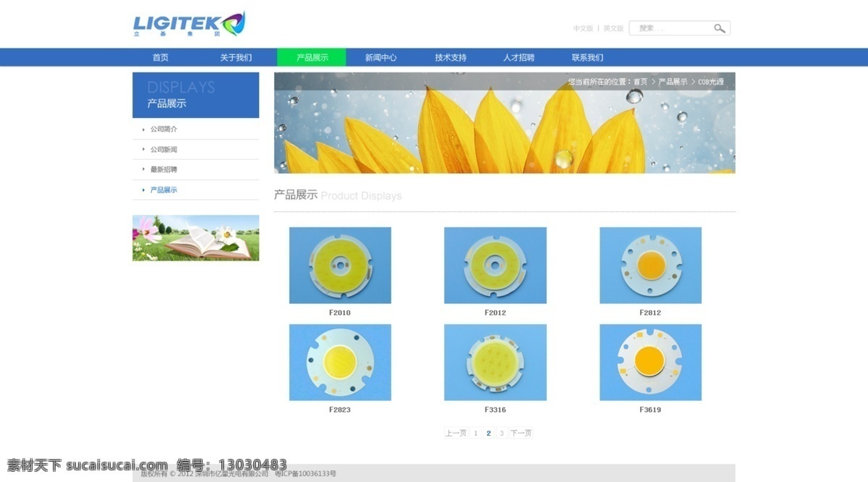Go to 首页 in the breadcrumb
The width and height of the screenshot is (868, 482).
pos(641,82)
